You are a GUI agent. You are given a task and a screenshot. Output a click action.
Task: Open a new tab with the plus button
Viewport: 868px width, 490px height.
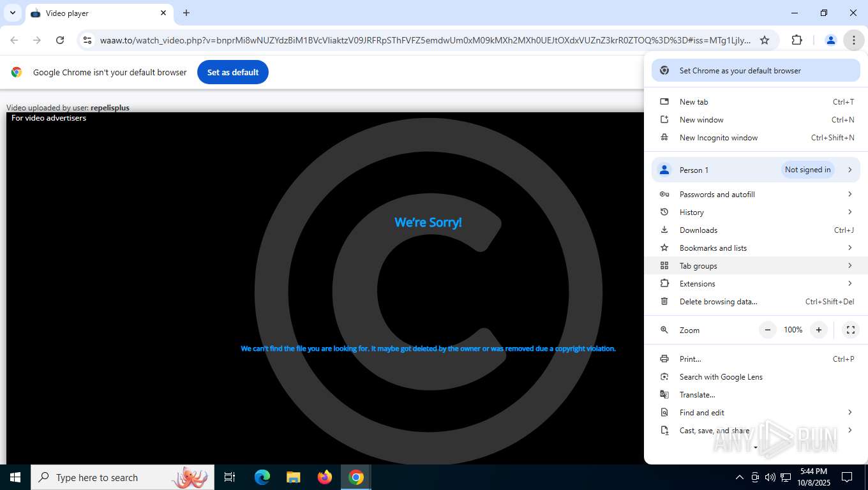point(186,13)
